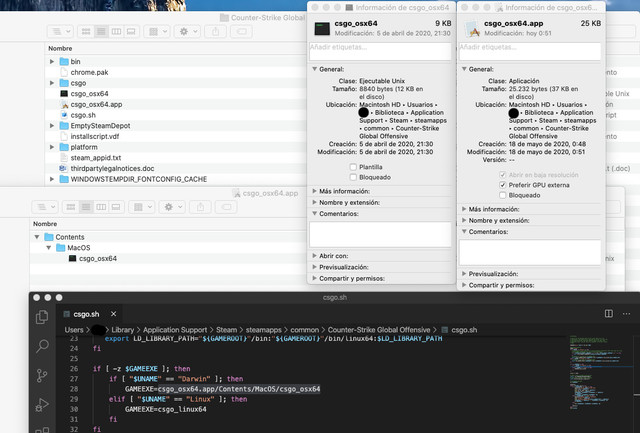Open action gear menu in csgo_osx64.app window

click(x=173, y=207)
